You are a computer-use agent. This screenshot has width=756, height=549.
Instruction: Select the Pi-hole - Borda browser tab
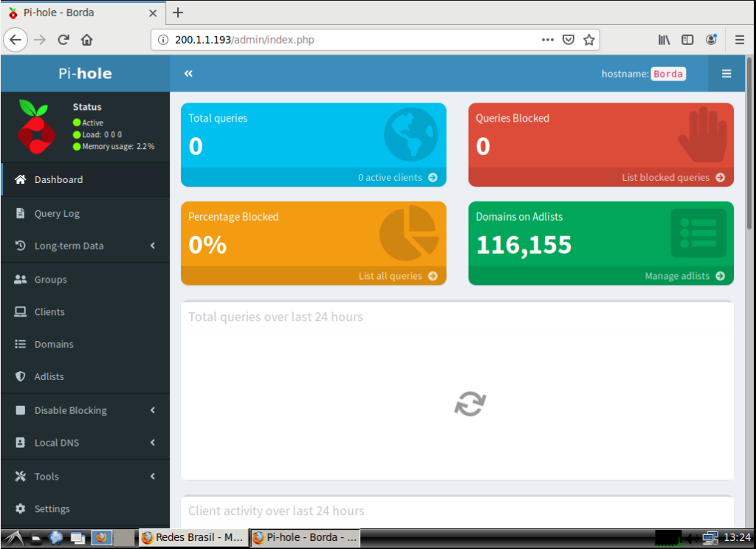point(83,13)
